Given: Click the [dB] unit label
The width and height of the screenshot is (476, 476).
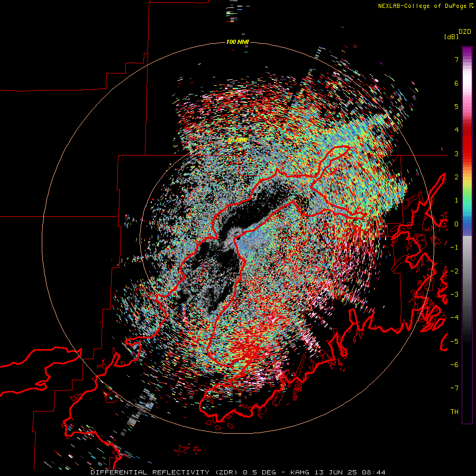Looking at the screenshot, I should tap(451, 36).
